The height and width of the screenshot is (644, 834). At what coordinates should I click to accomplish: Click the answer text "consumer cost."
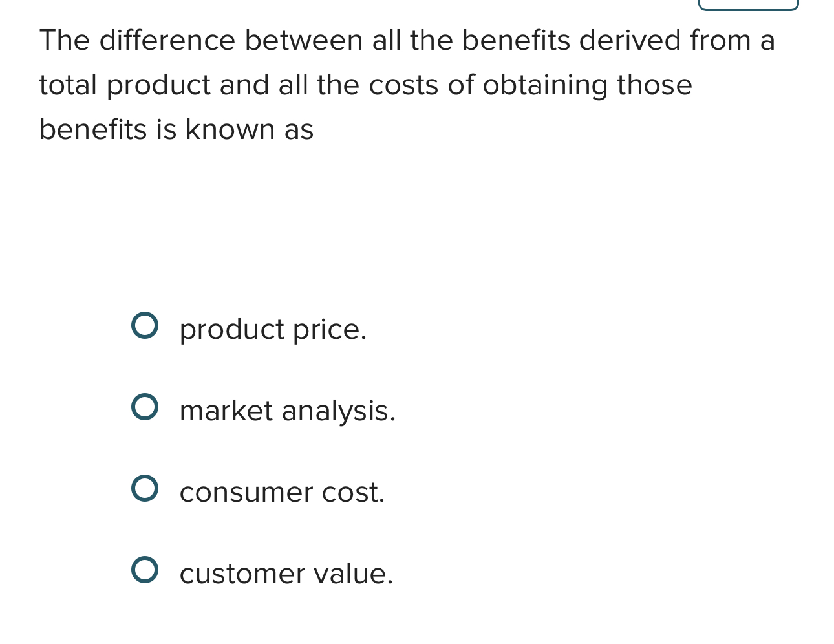pyautogui.click(x=282, y=492)
